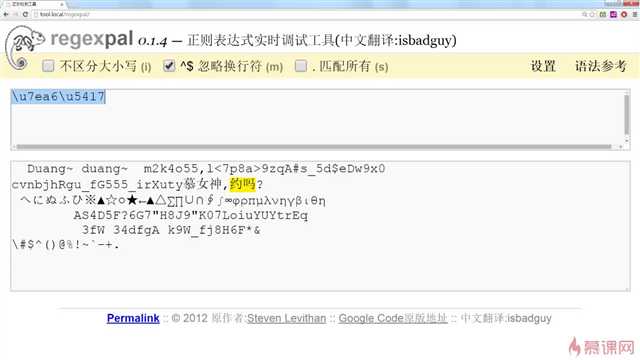Click the bookmark star icon in address bar
This screenshot has height=360, width=640.
click(x=592, y=14)
